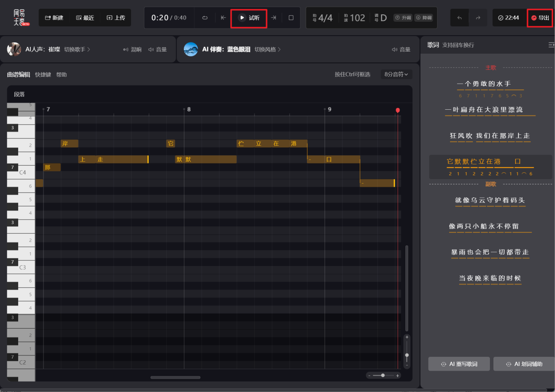Open the 快捷键 shortcuts tab
Screen dimensions: 555x392
click(x=43, y=75)
